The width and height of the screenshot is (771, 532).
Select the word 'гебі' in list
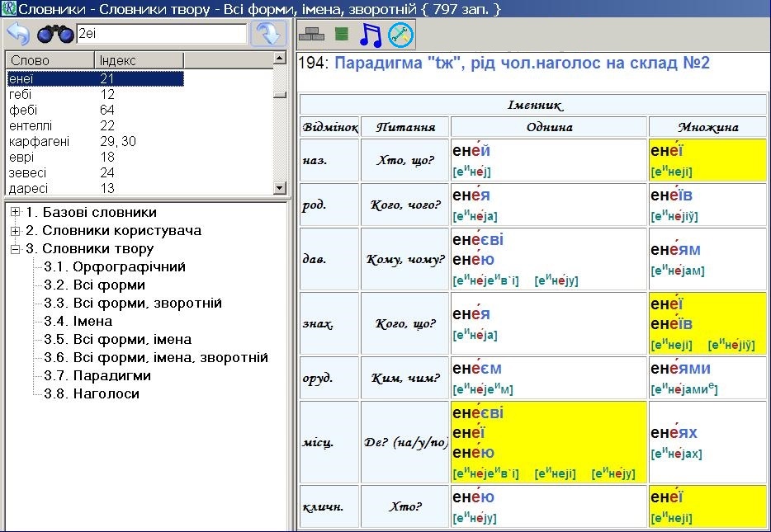(20, 94)
